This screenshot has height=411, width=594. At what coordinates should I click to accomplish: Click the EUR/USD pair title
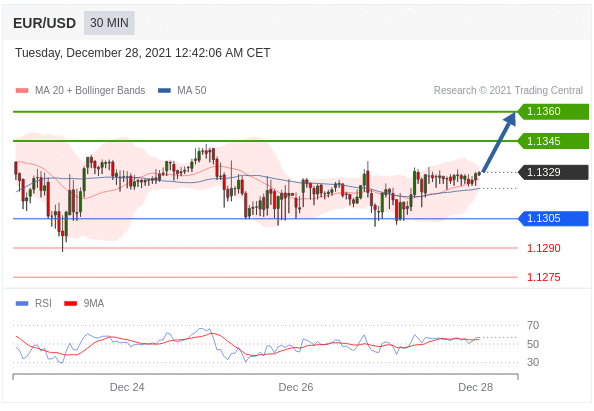pyautogui.click(x=44, y=23)
